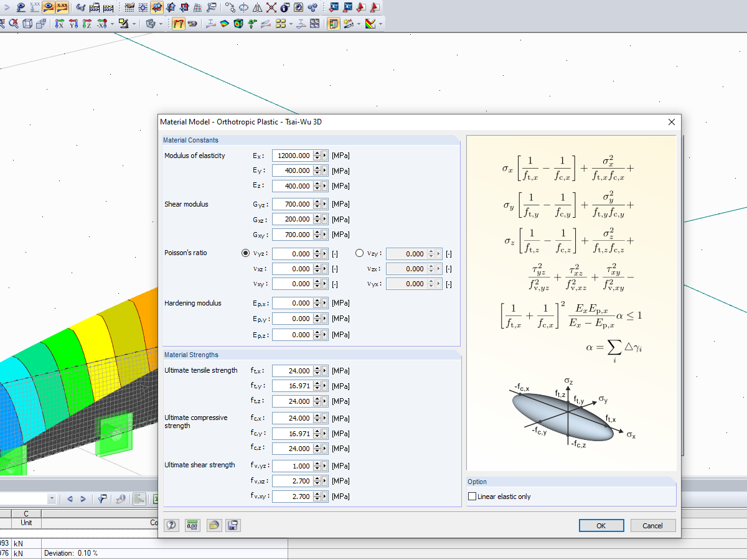Viewport: 747px width, 560px height.
Task: Click the colored rendering cube toolbar icon
Action: coord(237,24)
